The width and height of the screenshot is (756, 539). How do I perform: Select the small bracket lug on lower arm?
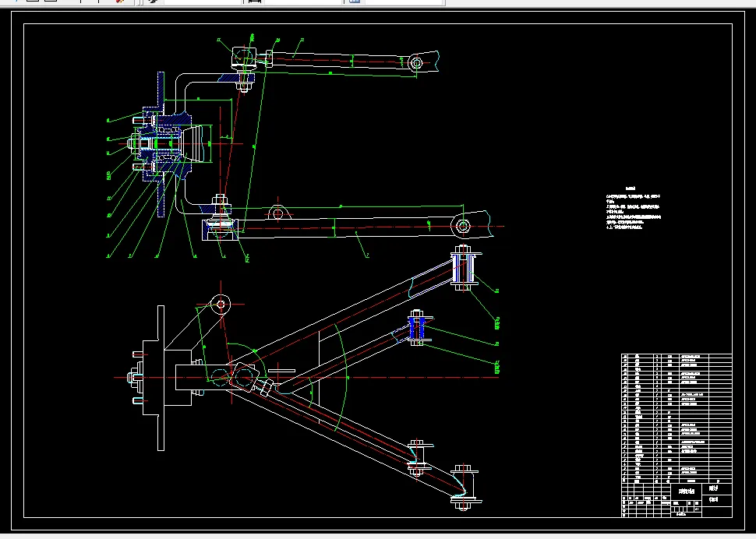pos(277,213)
